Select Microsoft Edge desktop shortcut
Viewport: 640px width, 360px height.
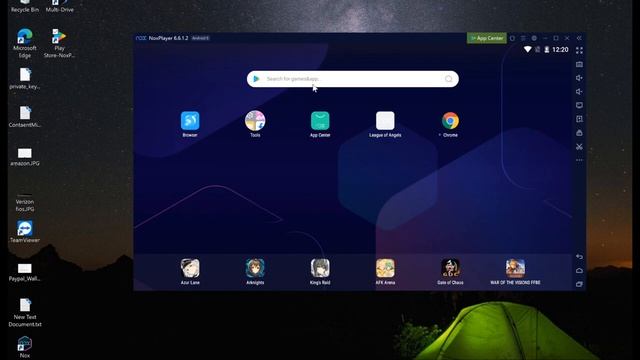click(25, 43)
